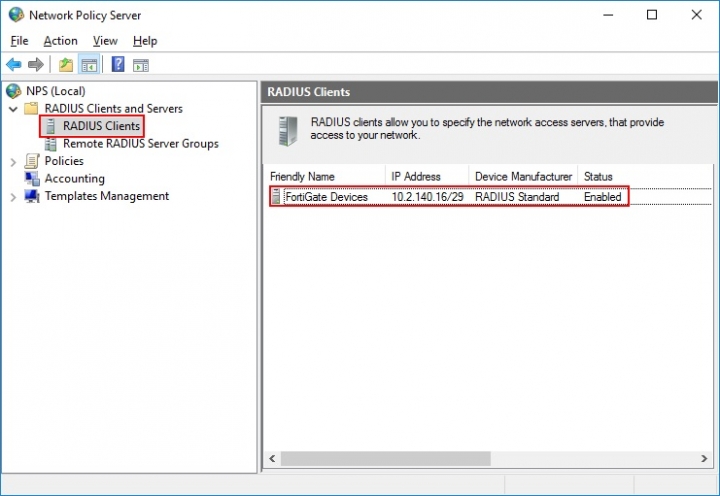This screenshot has height=496, width=720.
Task: Select NPS (Local) root node
Action: (x=56, y=91)
